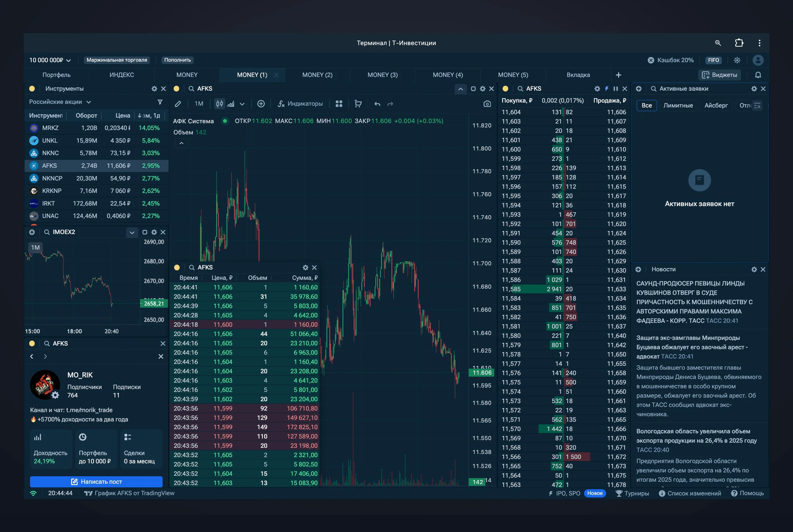Viewport: 793px width, 532px height.
Task: Click the Маржинальная торговля button
Action: (x=117, y=60)
